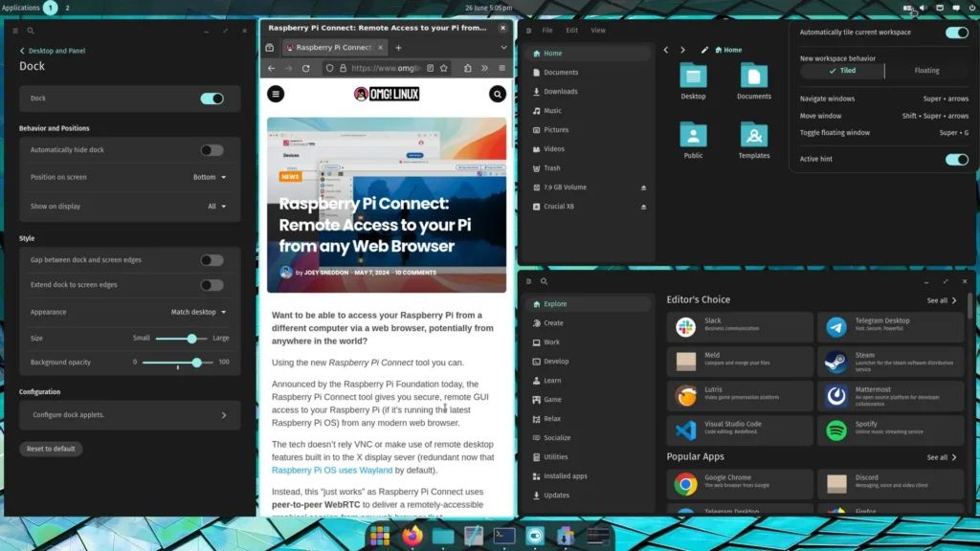
Task: Open Firefox from the dock
Action: pos(412,536)
